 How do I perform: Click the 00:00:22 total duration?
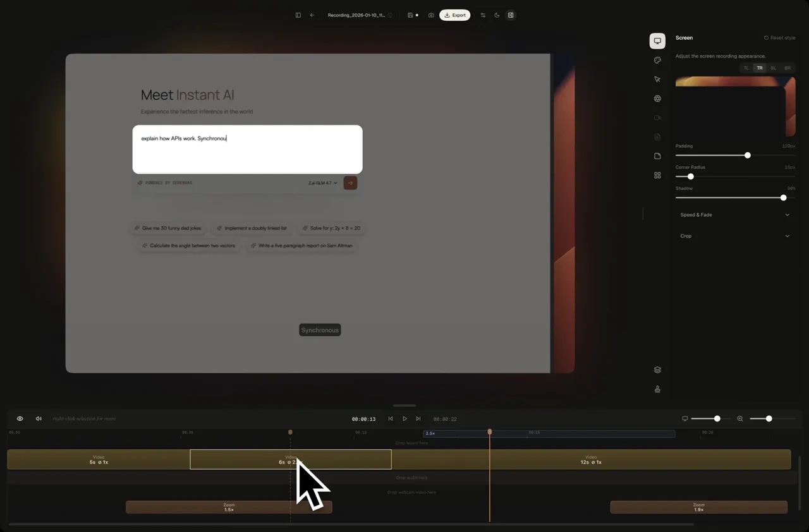445,419
